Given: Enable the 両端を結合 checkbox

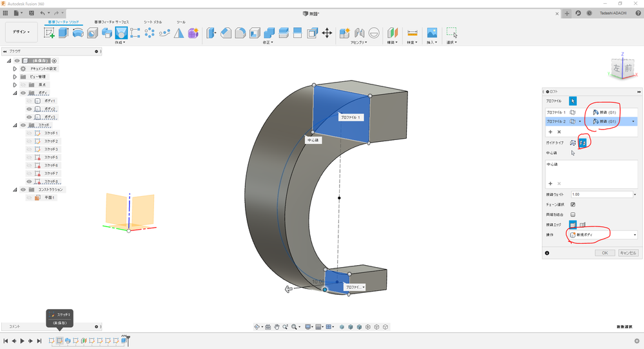Looking at the screenshot, I should (572, 215).
